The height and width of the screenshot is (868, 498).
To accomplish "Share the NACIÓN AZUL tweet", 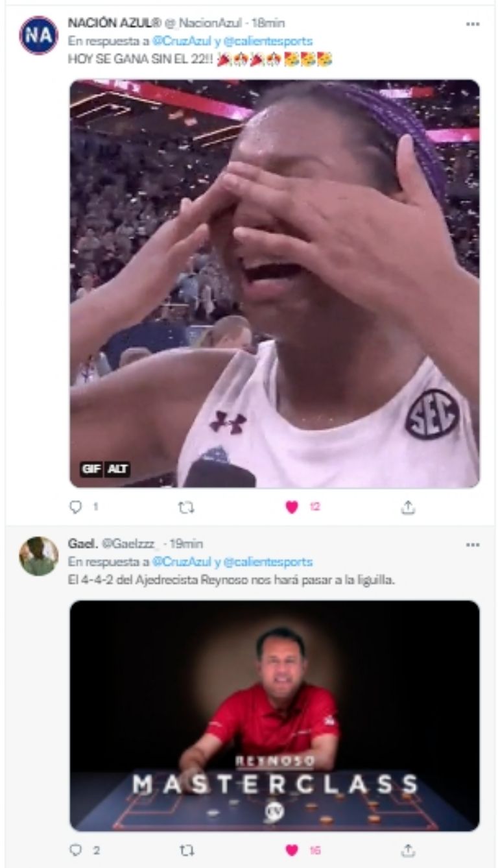I will click(407, 507).
